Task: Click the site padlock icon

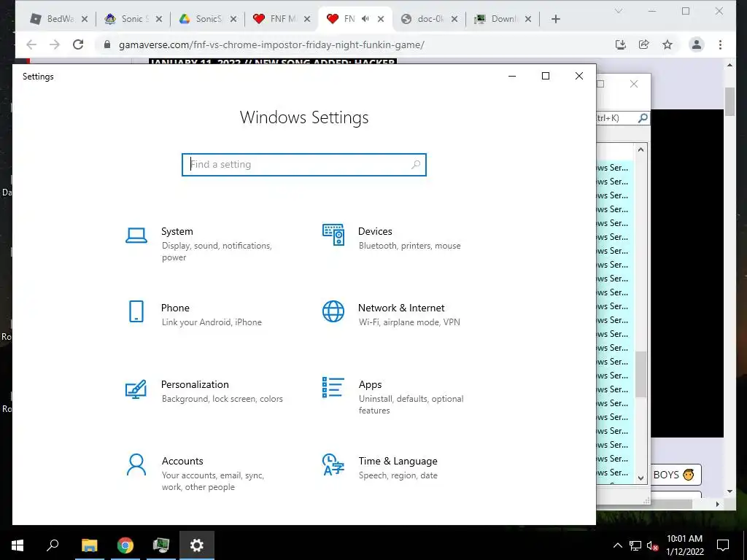Action: tap(107, 44)
